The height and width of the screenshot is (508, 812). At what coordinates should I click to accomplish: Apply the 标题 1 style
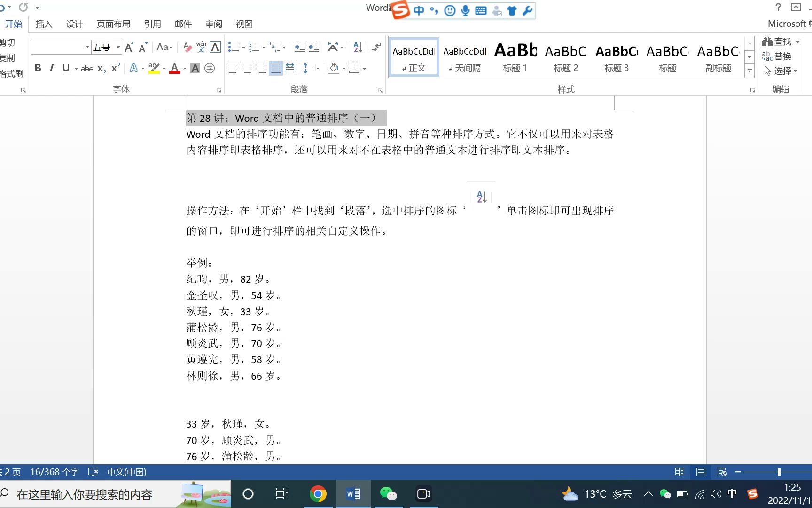(x=515, y=56)
